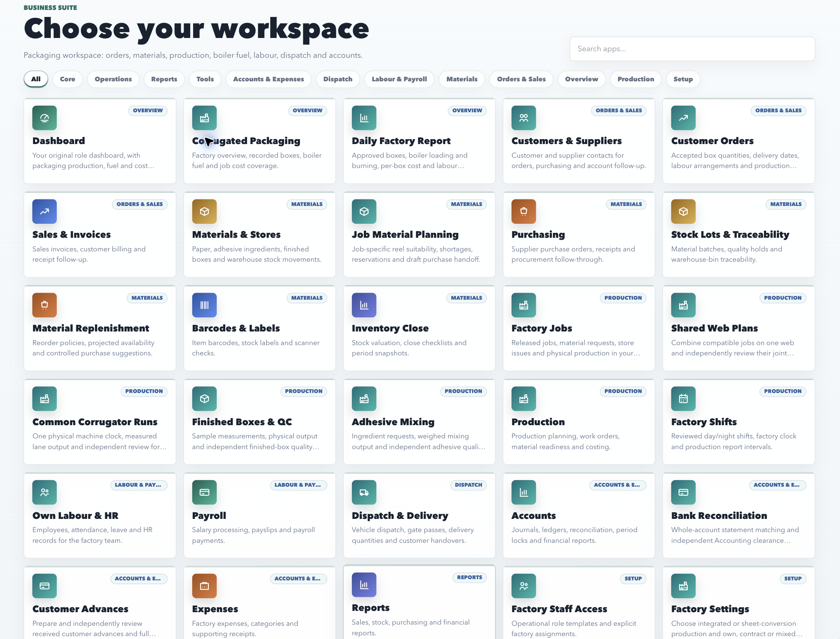Open the Common Corrugator Runs title
This screenshot has width=840, height=639.
[x=95, y=422]
